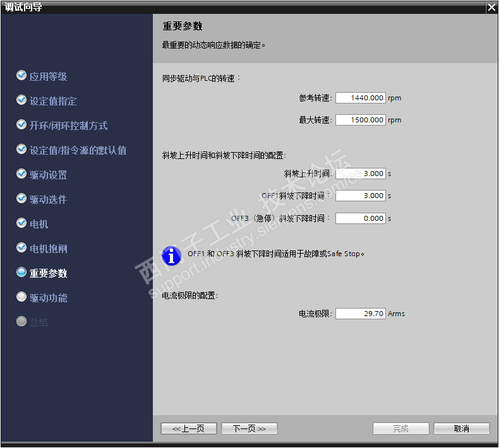This screenshot has width=499, height=448.
Task: Click the checkmark icon beside 开环/闭环控制方式
Action: click(21, 124)
